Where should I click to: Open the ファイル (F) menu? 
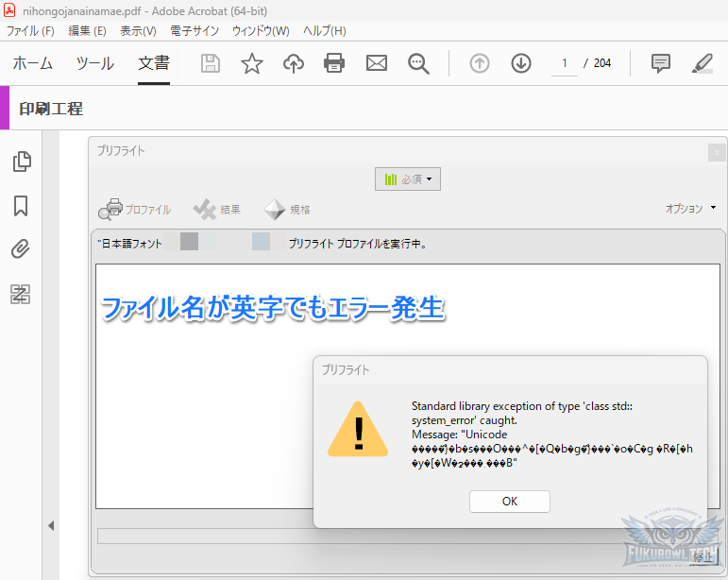[30, 31]
